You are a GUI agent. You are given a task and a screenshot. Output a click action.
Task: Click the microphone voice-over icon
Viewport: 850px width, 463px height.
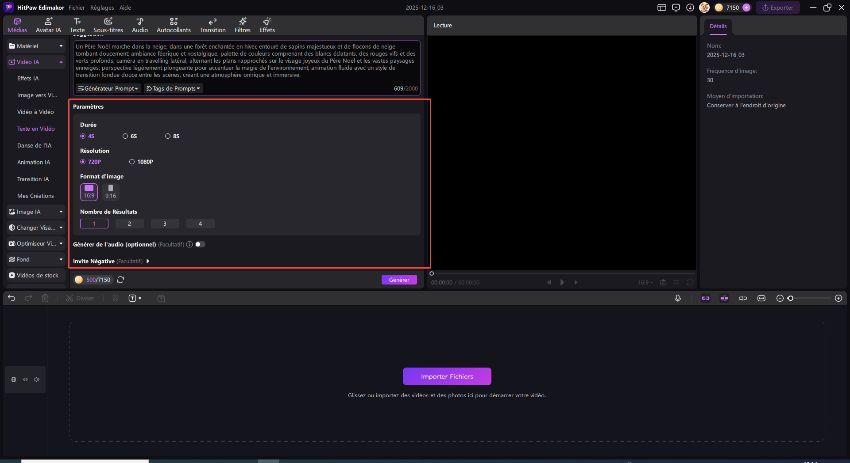point(678,298)
